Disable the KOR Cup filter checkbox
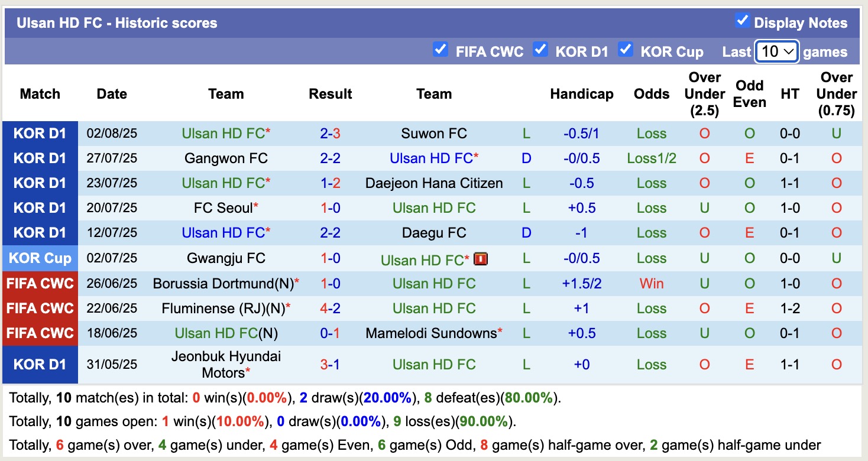This screenshot has width=868, height=461. coord(625,49)
